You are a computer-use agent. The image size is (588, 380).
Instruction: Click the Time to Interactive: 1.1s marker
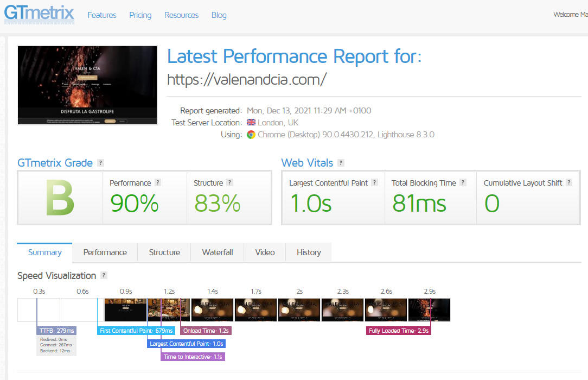[x=193, y=357]
